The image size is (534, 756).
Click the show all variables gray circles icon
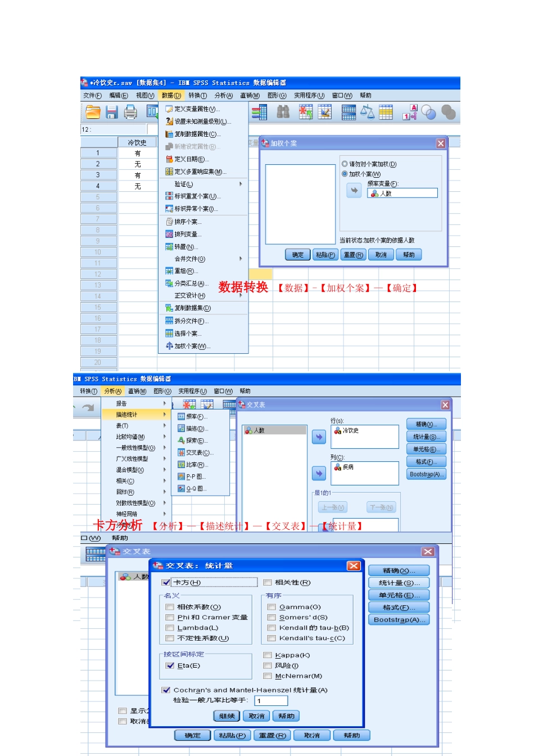pos(449,112)
